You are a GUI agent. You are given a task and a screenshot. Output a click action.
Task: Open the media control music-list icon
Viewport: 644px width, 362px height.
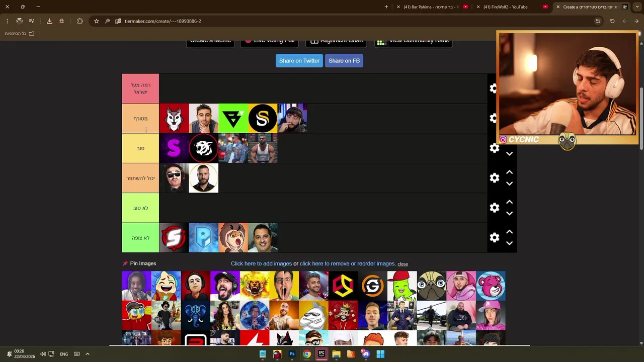click(32, 21)
